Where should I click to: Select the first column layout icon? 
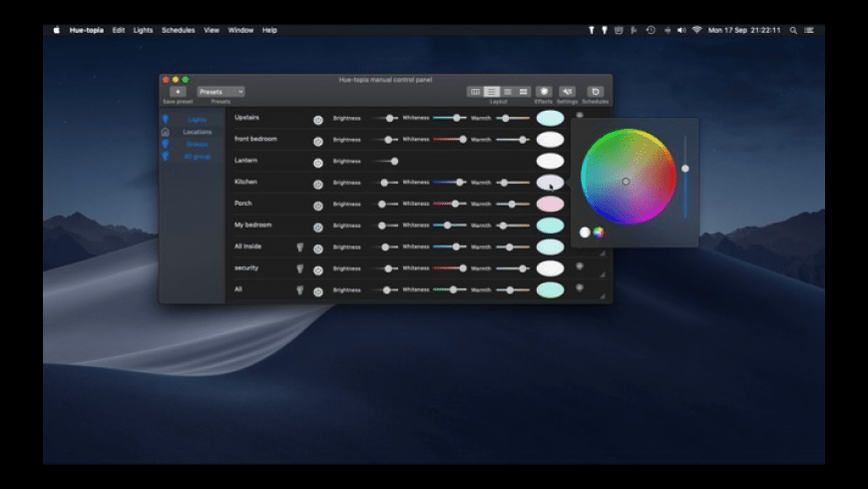tap(475, 92)
